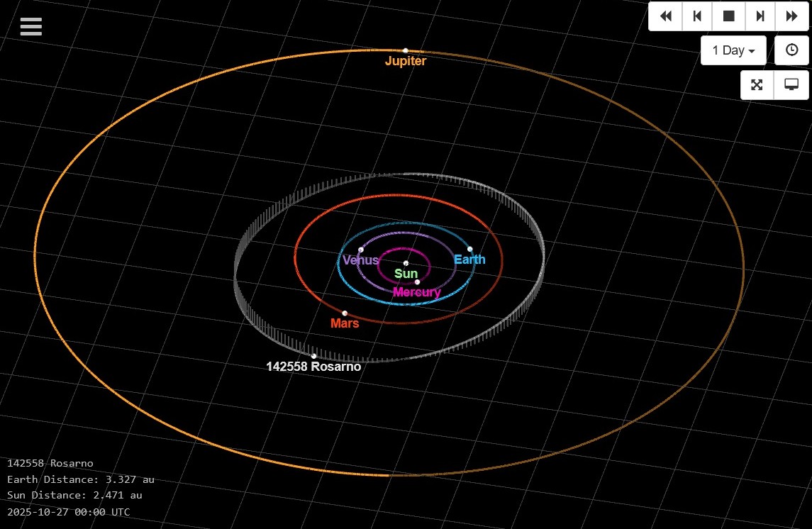Fast forward the orbital animation

coord(791,16)
